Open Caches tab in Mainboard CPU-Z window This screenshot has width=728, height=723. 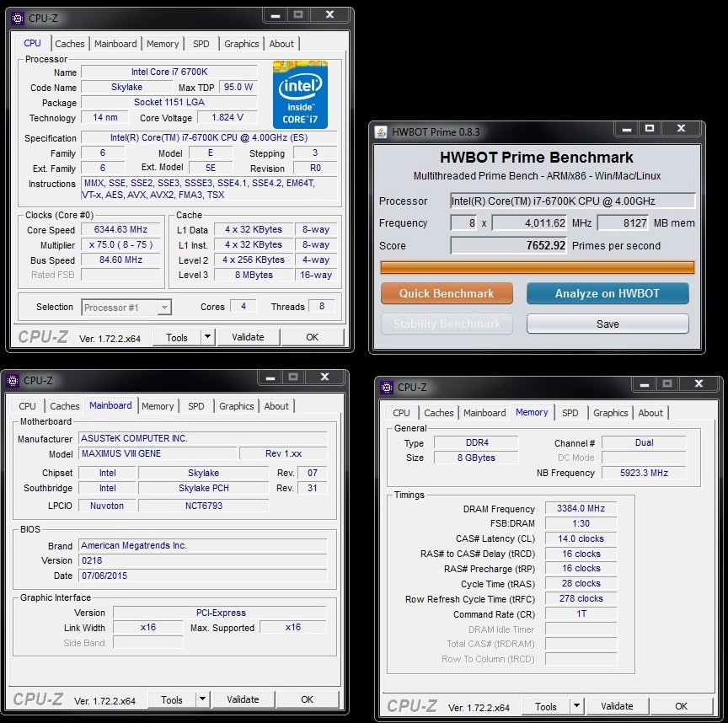click(x=65, y=406)
